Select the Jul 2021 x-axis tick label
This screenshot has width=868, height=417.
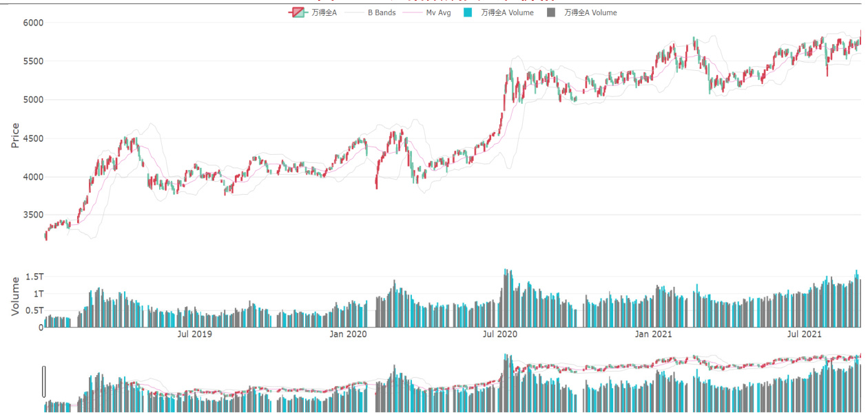pyautogui.click(x=804, y=334)
